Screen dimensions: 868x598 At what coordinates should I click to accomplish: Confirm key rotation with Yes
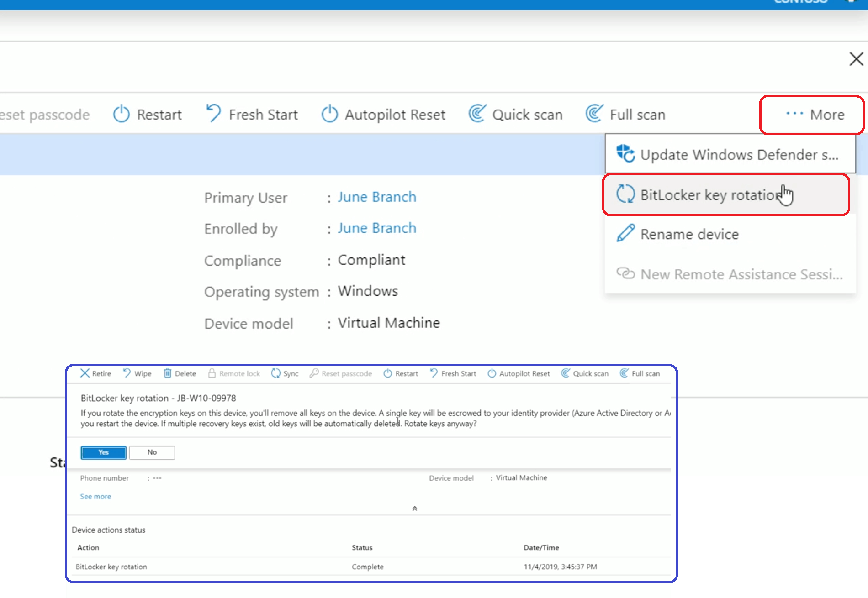click(x=103, y=452)
